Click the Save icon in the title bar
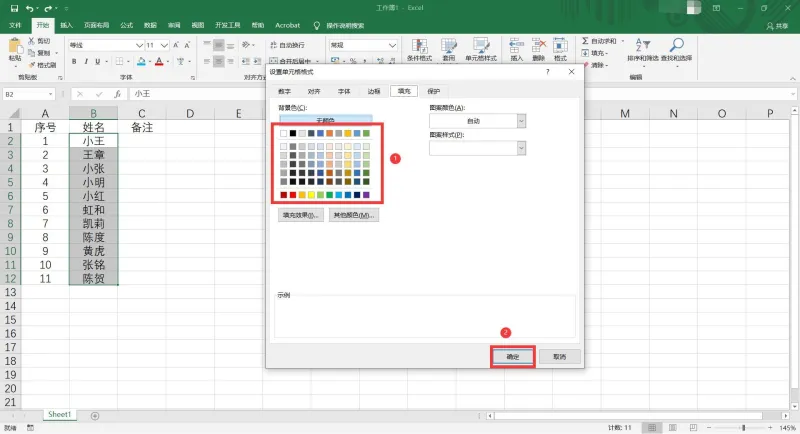800x434 pixels. click(x=14, y=8)
